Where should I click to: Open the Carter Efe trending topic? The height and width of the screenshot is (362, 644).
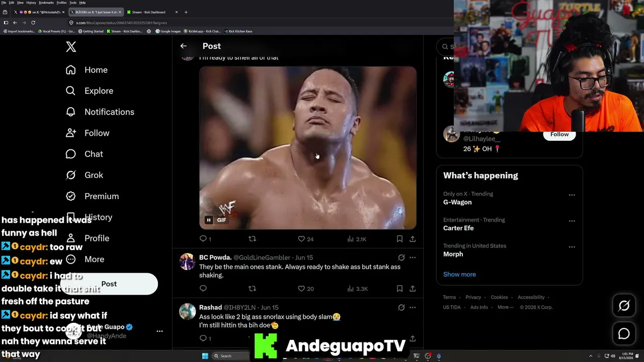[x=458, y=228]
